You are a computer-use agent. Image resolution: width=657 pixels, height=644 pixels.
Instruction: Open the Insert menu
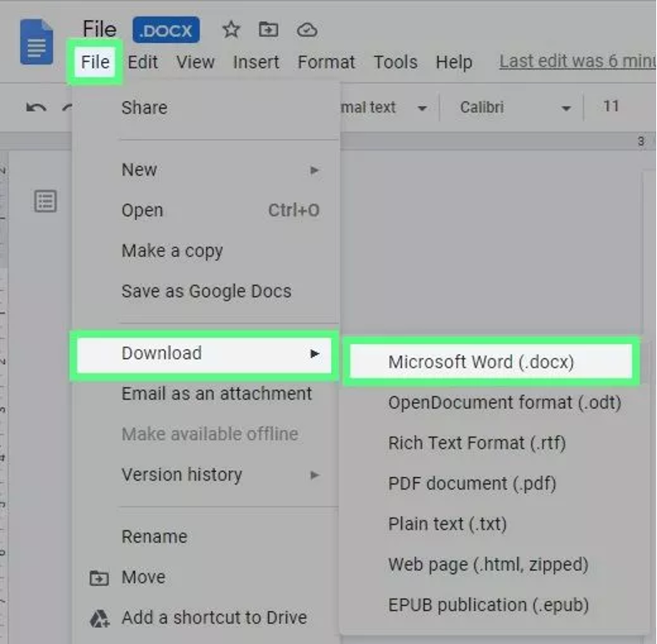[255, 62]
